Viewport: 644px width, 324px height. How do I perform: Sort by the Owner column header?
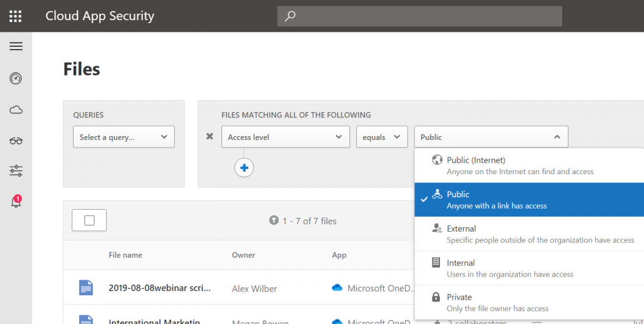tap(243, 255)
